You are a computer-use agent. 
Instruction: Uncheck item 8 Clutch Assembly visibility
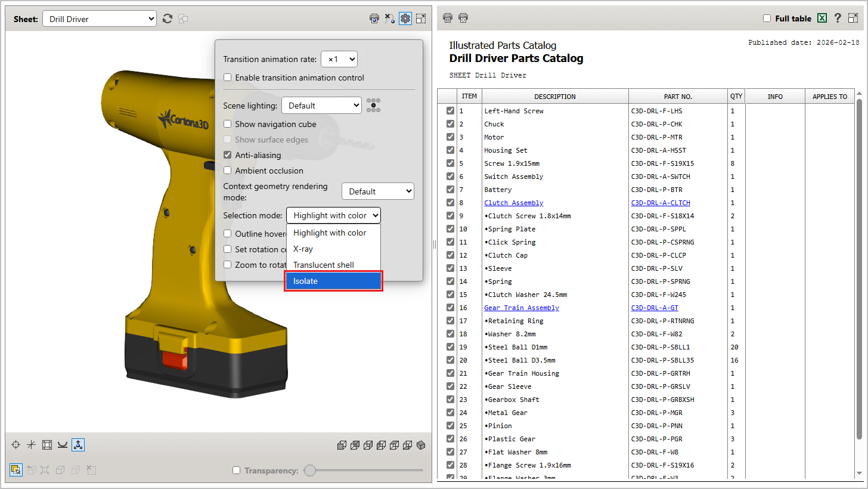coord(449,202)
